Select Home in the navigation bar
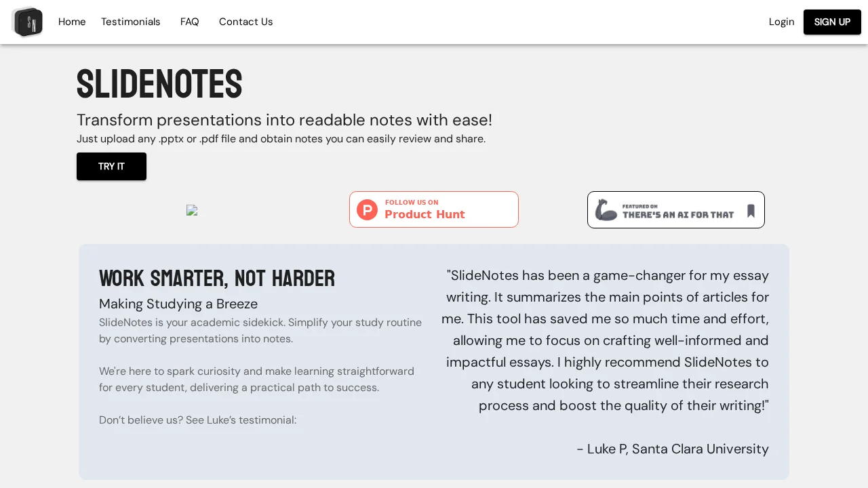 point(72,22)
